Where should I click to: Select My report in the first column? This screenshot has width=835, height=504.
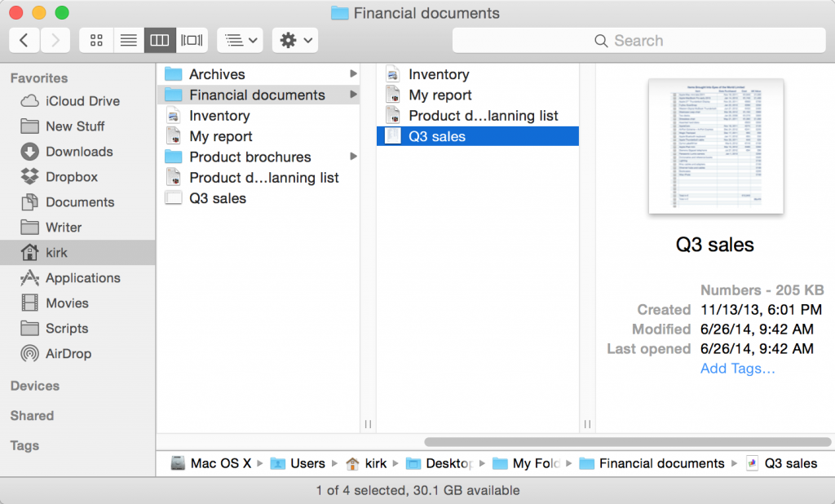[x=258, y=136]
